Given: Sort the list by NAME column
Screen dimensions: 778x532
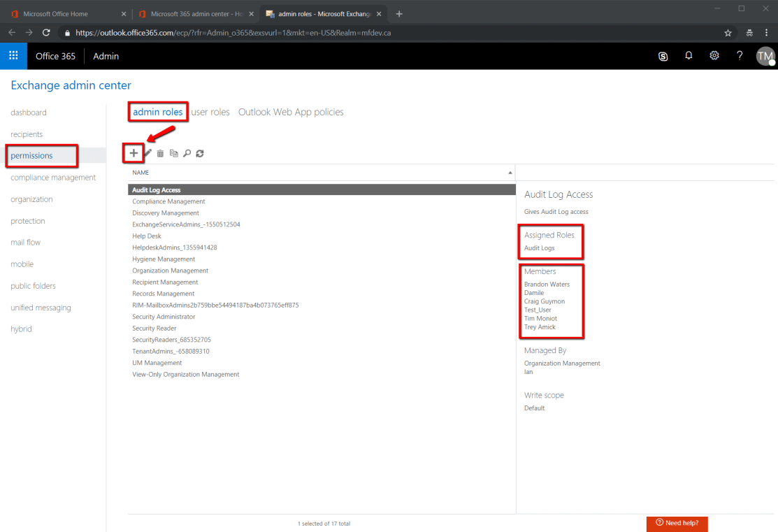Looking at the screenshot, I should [322, 173].
